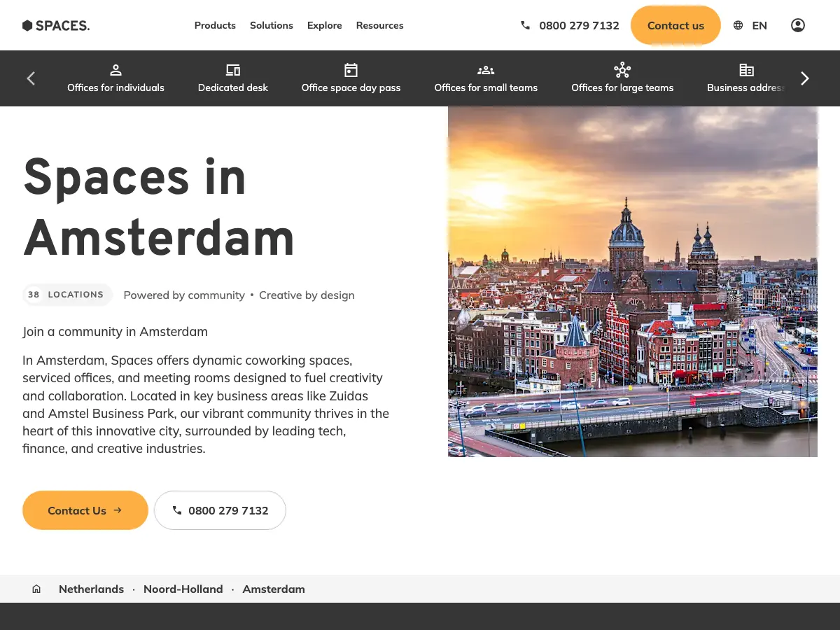
Task: Click the Offices for small teams group icon
Action: (x=486, y=70)
